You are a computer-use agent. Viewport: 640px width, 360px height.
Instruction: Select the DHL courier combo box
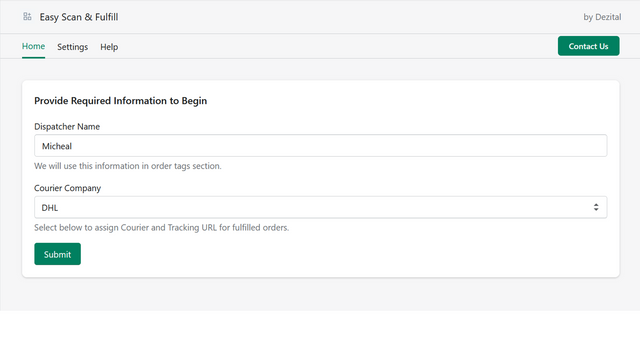320,207
